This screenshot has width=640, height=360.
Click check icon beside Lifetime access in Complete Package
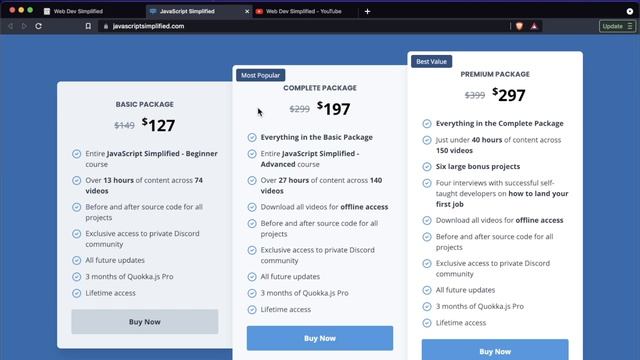pos(252,309)
